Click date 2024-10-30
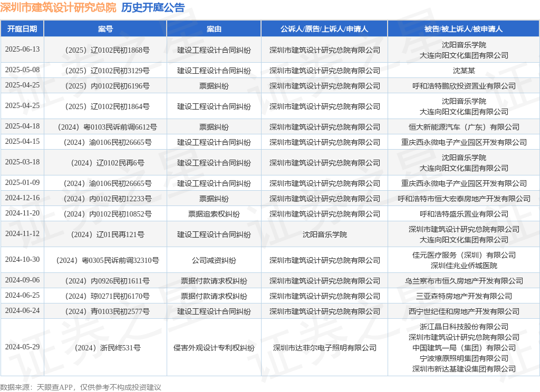 22,260
